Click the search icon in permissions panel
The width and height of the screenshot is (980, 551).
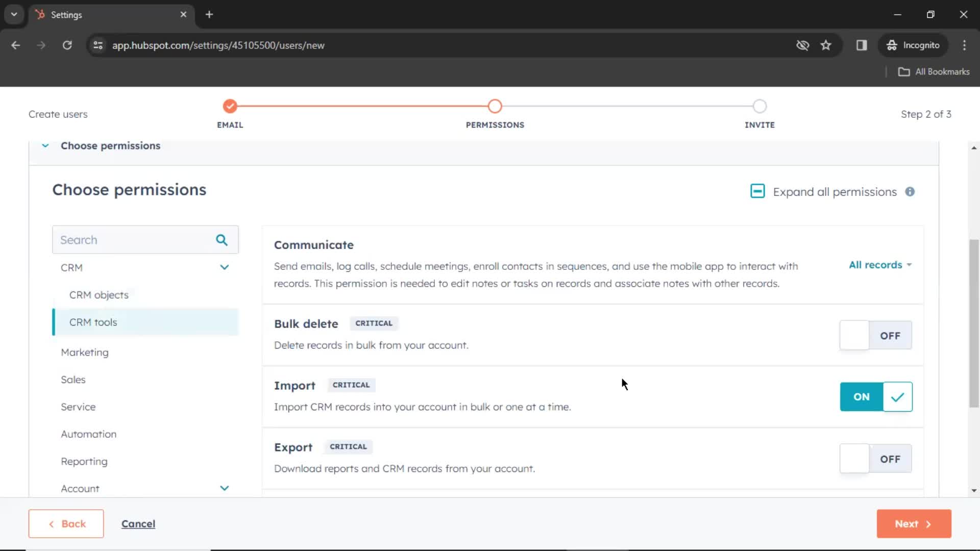tap(222, 239)
